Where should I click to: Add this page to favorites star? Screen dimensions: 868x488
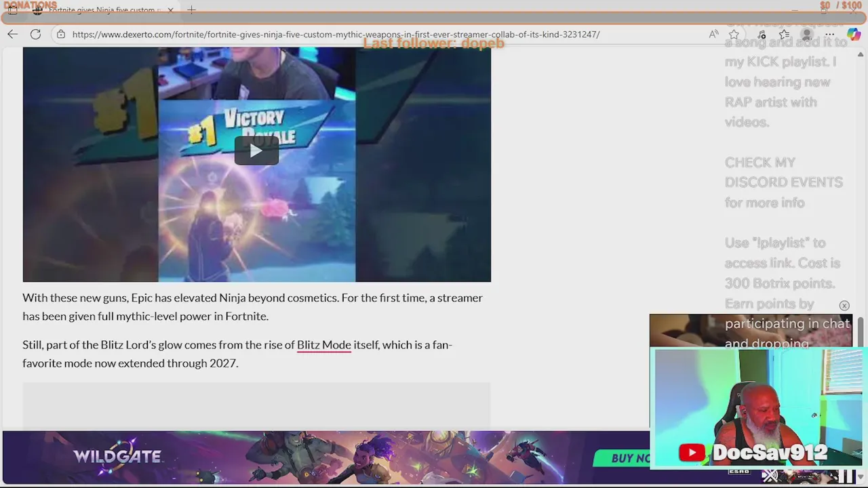(x=734, y=34)
